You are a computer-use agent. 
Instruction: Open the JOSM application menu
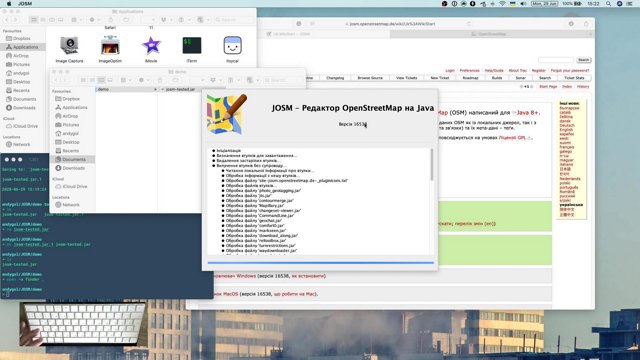25,4
